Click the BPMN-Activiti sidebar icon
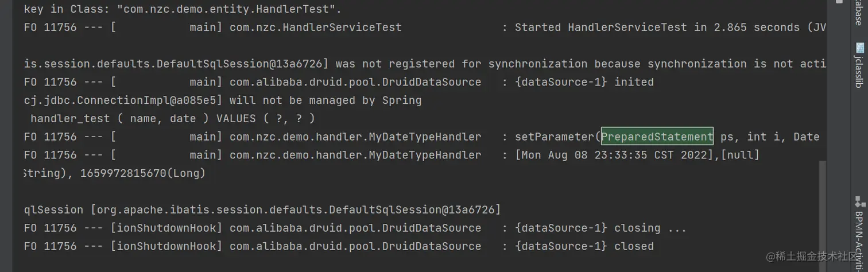The height and width of the screenshot is (272, 868). (859, 201)
